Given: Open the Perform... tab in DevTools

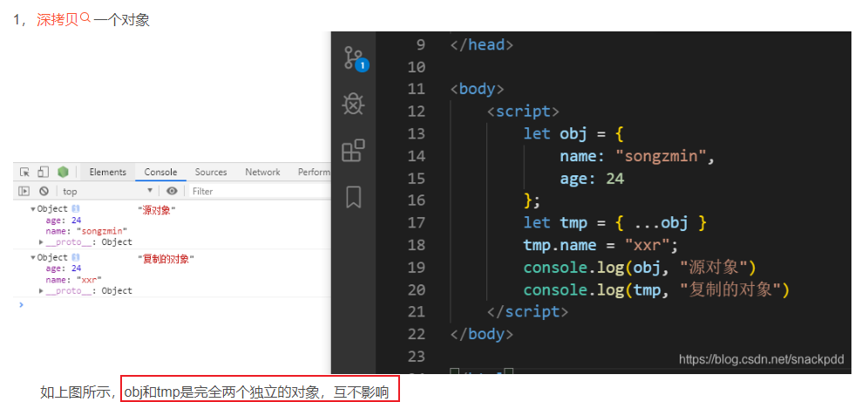Looking at the screenshot, I should [314, 172].
